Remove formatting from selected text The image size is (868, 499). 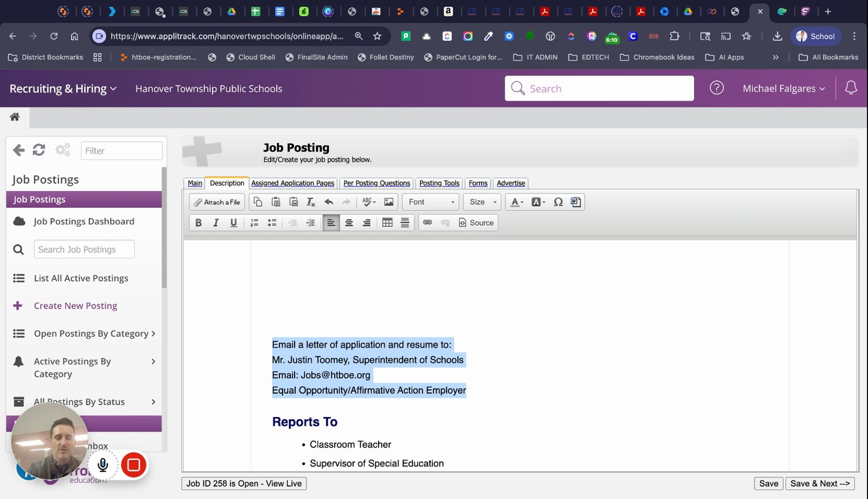pos(311,202)
